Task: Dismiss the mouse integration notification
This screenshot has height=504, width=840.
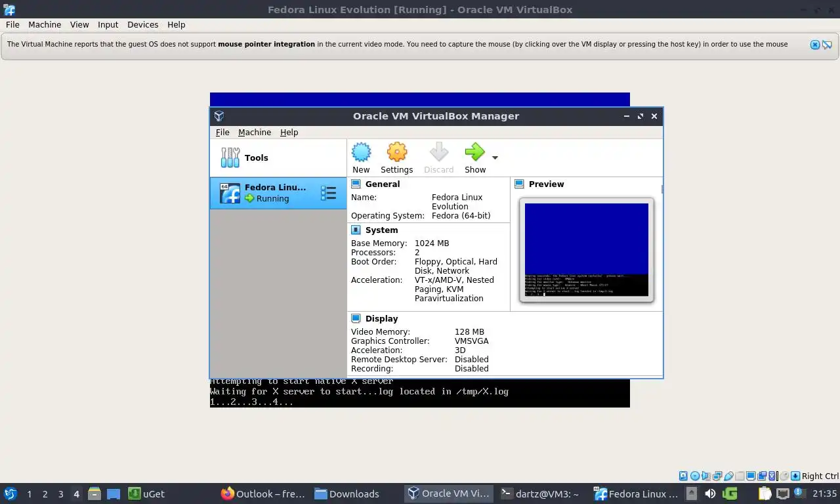Action: [815, 45]
